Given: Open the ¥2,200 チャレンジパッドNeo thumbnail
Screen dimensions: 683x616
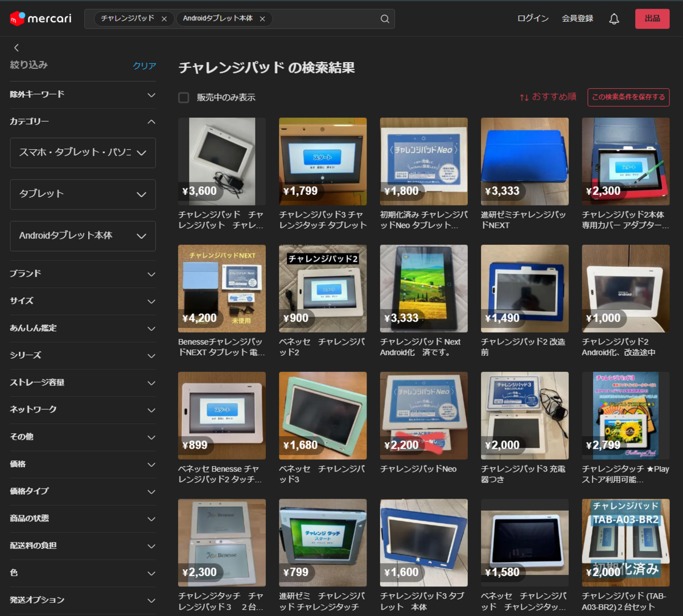Looking at the screenshot, I should (424, 416).
